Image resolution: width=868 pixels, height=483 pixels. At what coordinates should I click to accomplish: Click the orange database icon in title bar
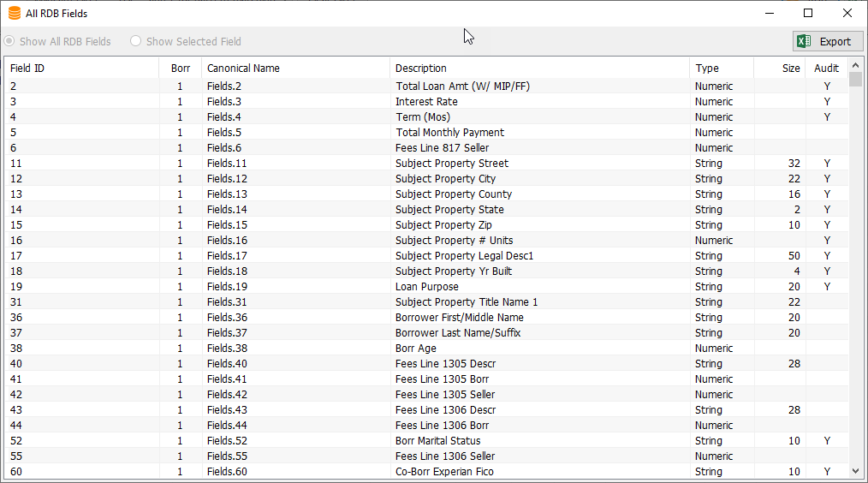[15, 14]
